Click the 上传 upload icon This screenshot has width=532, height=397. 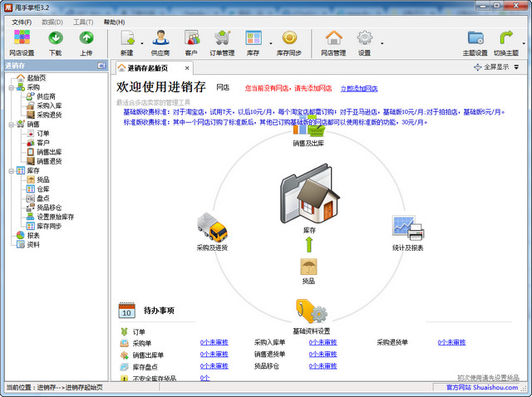click(86, 37)
